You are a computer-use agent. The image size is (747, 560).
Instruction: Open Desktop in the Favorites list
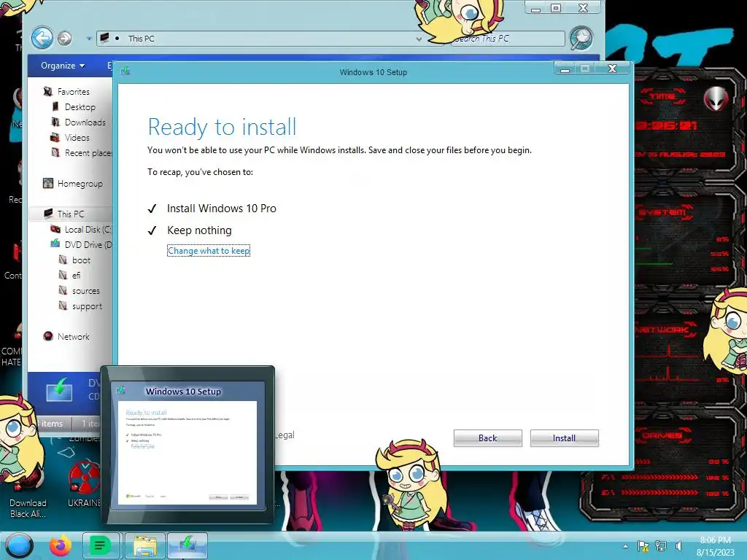80,106
